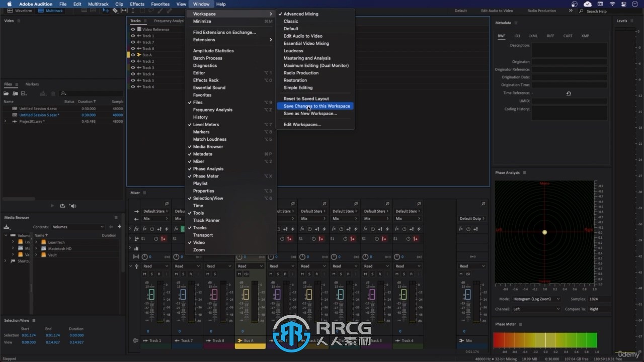Arm Track 5 for record in Mixer
The image size is (644, 362).
tap(380, 274)
